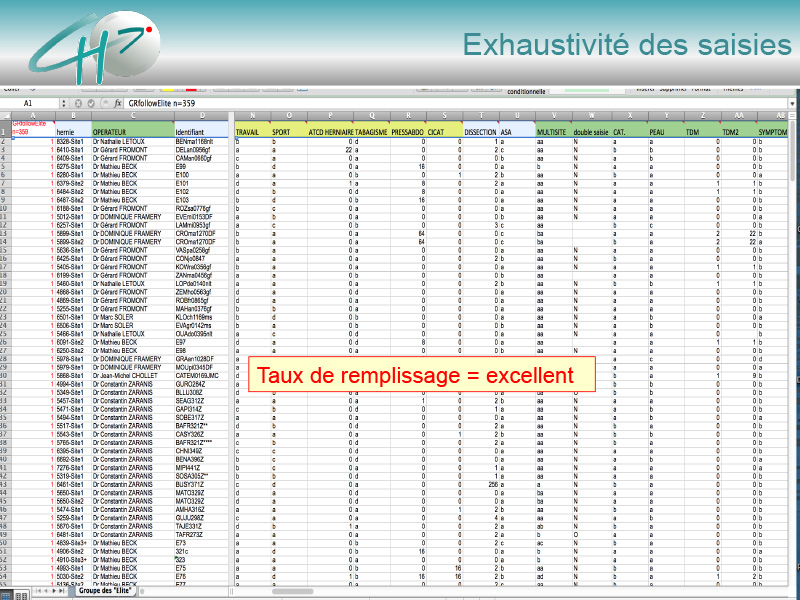Click the TDM2 header cell

(x=739, y=129)
